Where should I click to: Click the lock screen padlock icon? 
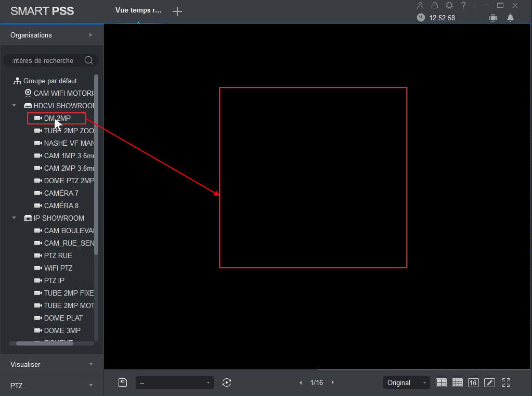point(435,5)
